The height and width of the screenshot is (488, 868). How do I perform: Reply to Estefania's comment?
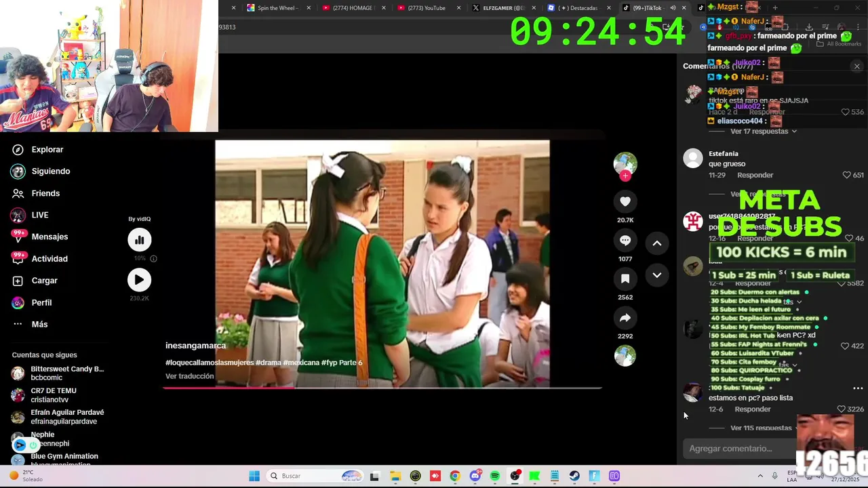pyautogui.click(x=755, y=175)
